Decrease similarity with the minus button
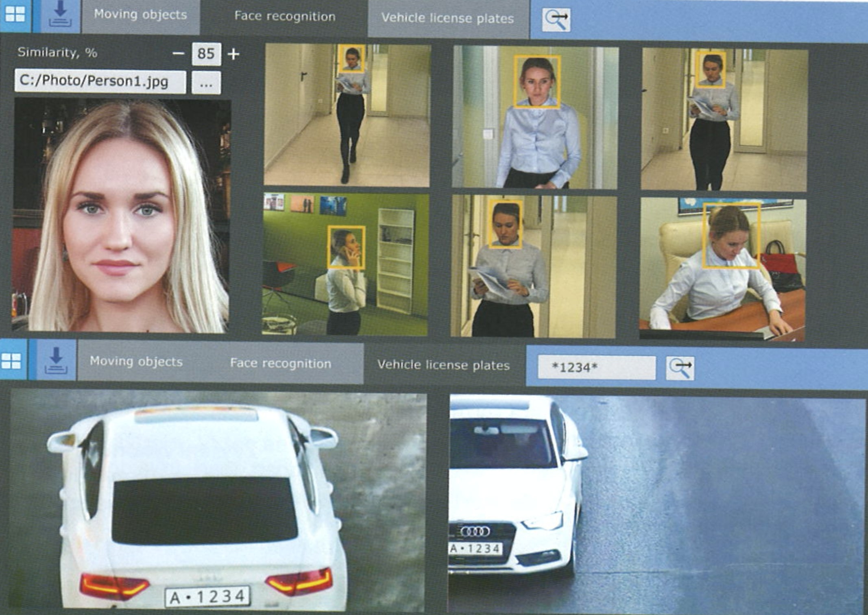 point(178,53)
